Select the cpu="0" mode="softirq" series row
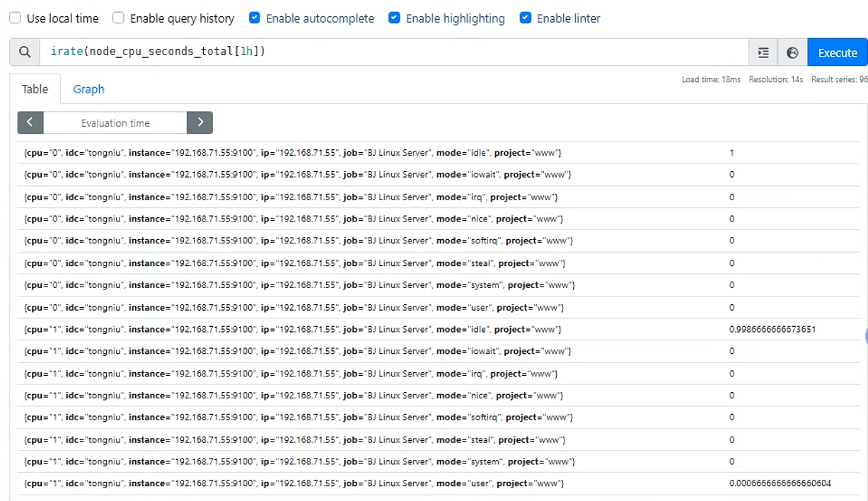Screen dimensions: 868x501 pyautogui.click(x=439, y=241)
